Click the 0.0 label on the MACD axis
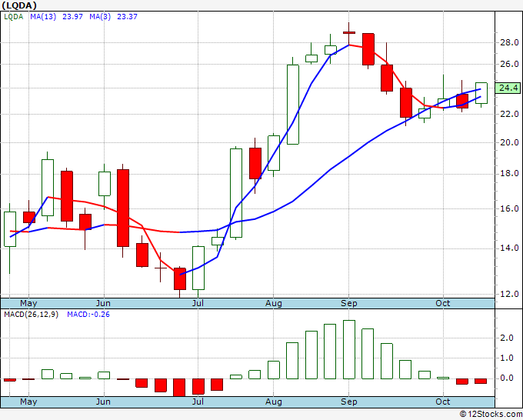523x420 pixels. [507, 378]
